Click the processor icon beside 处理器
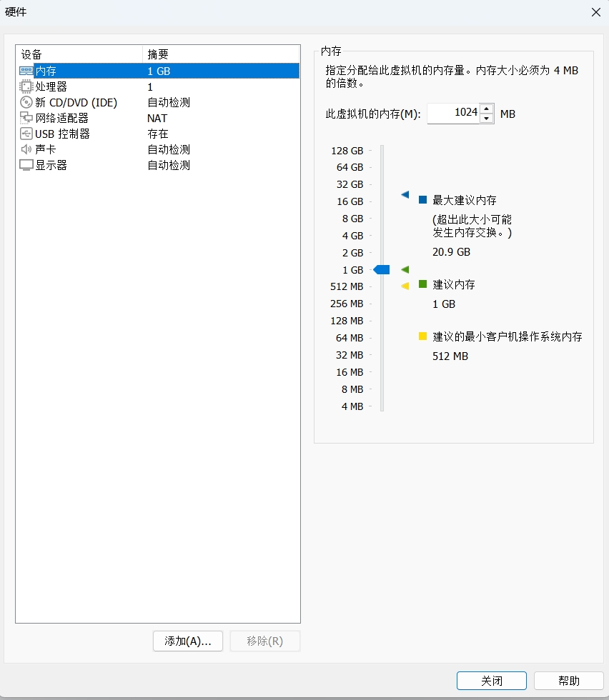 [x=26, y=86]
